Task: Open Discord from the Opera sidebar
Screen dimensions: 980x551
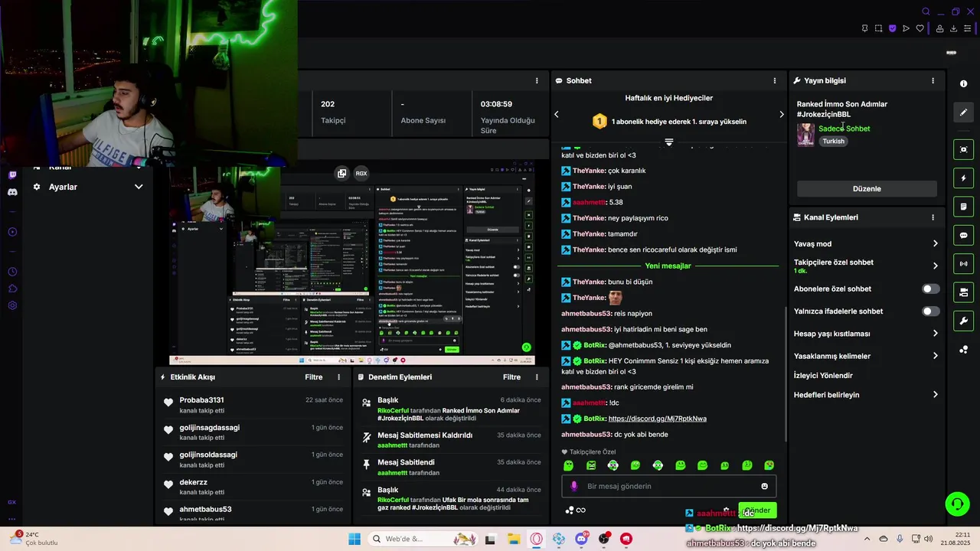Action: pos(12,192)
